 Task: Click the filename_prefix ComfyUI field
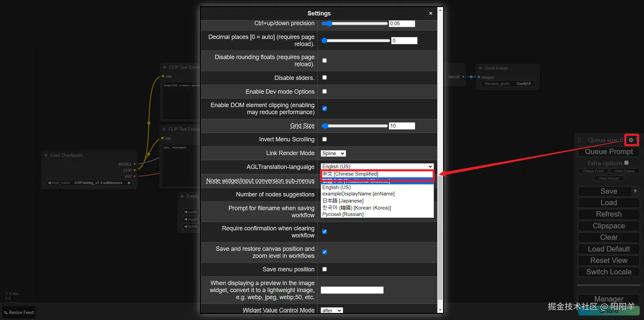point(507,84)
